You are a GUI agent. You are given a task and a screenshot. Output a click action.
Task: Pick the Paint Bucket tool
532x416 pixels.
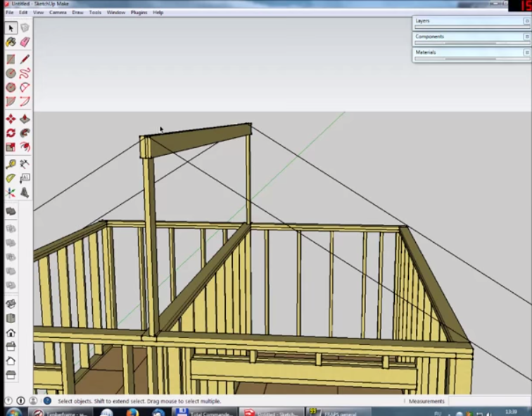tap(11, 42)
